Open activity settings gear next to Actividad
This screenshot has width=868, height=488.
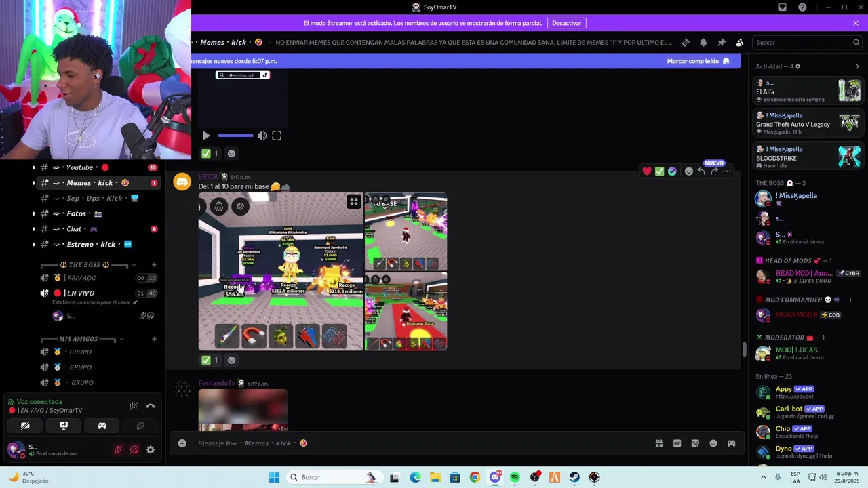pos(797,66)
